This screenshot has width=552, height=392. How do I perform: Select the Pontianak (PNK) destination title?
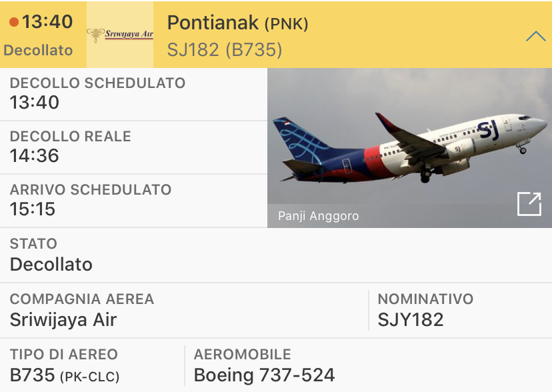(237, 23)
